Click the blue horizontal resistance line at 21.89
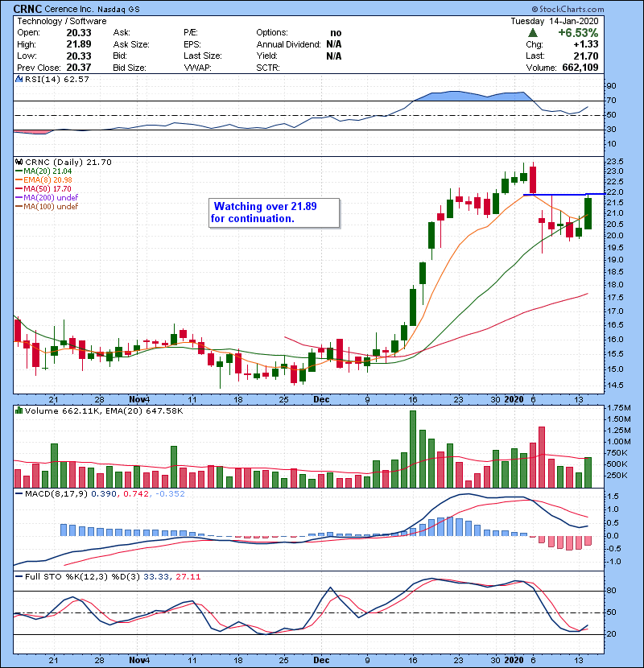Viewport: 644px width, 668px height. click(563, 194)
